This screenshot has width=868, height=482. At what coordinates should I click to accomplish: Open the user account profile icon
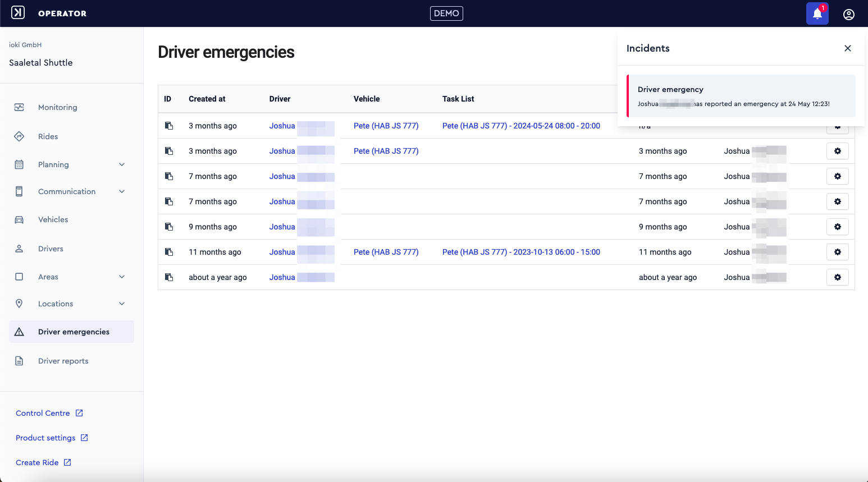pos(849,14)
